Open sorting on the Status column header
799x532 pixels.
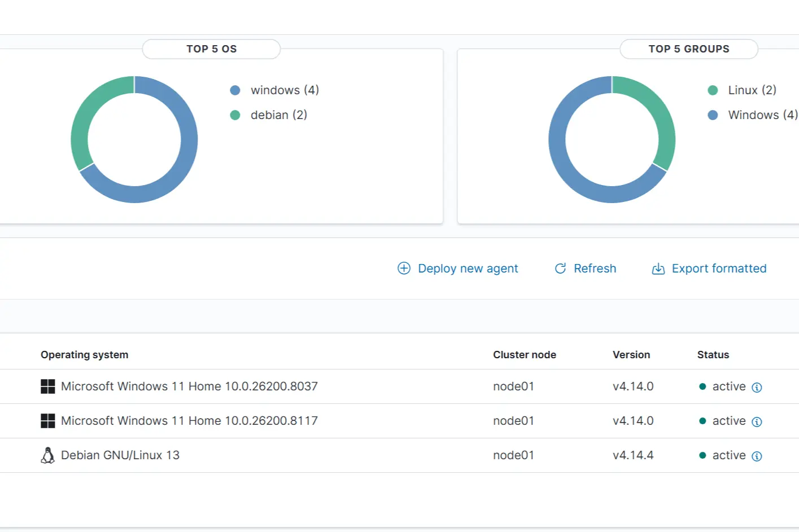[713, 355]
